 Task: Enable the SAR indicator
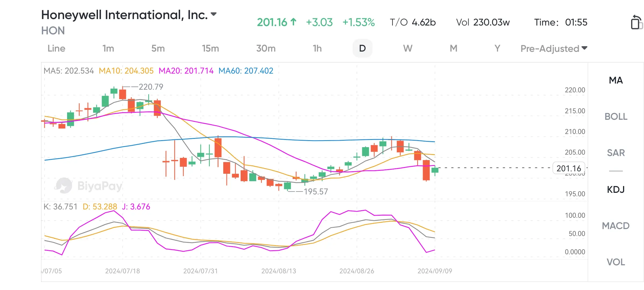tap(616, 153)
